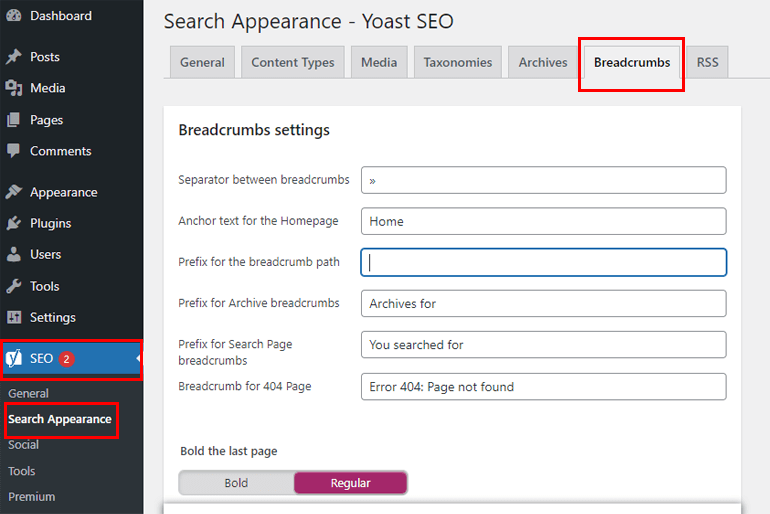Switch to the Archives tab
Screen dimensions: 770x514
[543, 62]
